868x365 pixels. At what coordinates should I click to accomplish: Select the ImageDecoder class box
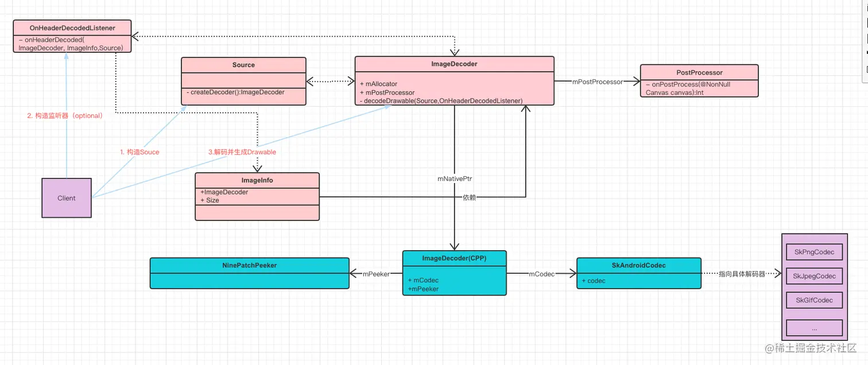454,80
